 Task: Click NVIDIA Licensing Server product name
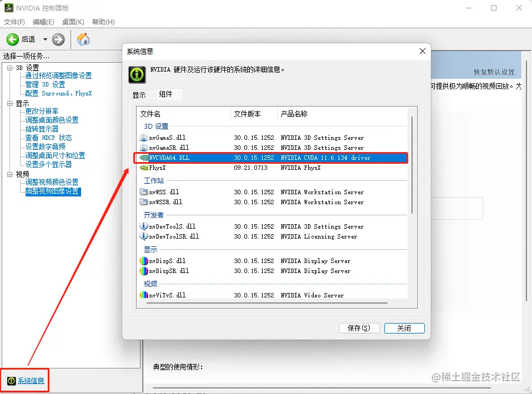(319, 236)
